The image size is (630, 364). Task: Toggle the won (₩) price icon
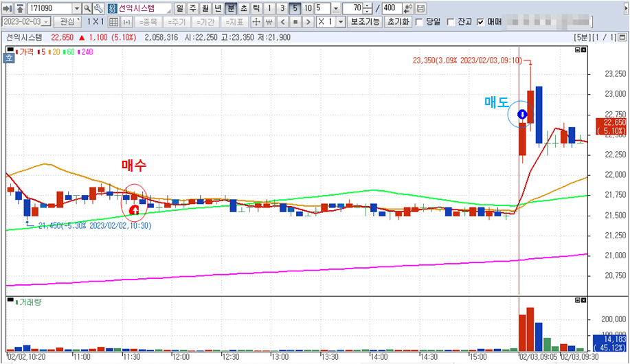point(269,22)
